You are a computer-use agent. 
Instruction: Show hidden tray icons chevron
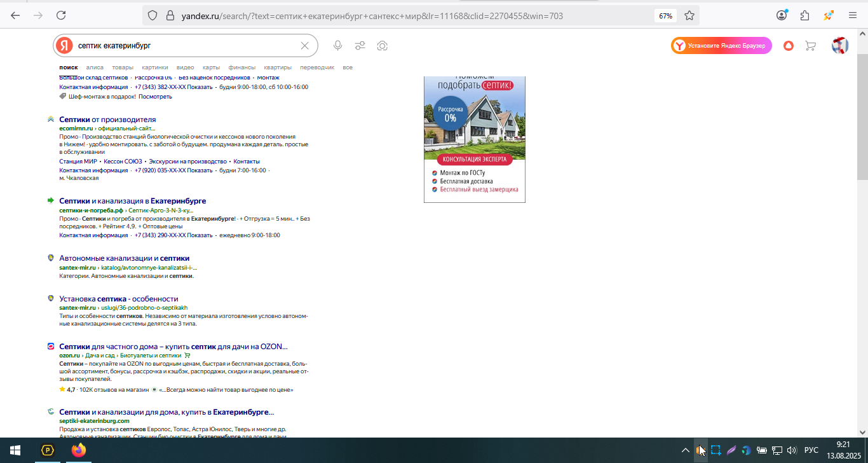click(x=685, y=450)
